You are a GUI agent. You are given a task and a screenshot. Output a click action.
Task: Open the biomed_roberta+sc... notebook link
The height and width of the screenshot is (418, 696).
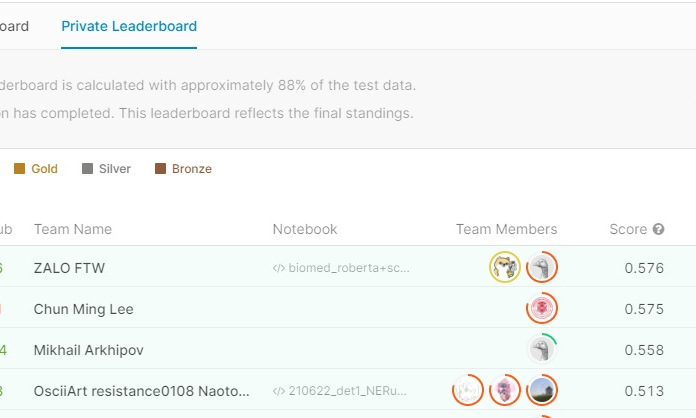tap(341, 268)
